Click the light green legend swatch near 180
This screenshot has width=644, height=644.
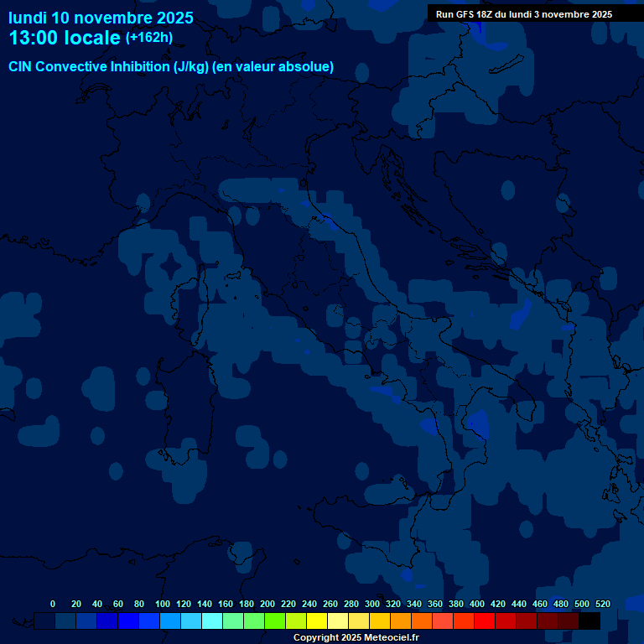pos(254,621)
